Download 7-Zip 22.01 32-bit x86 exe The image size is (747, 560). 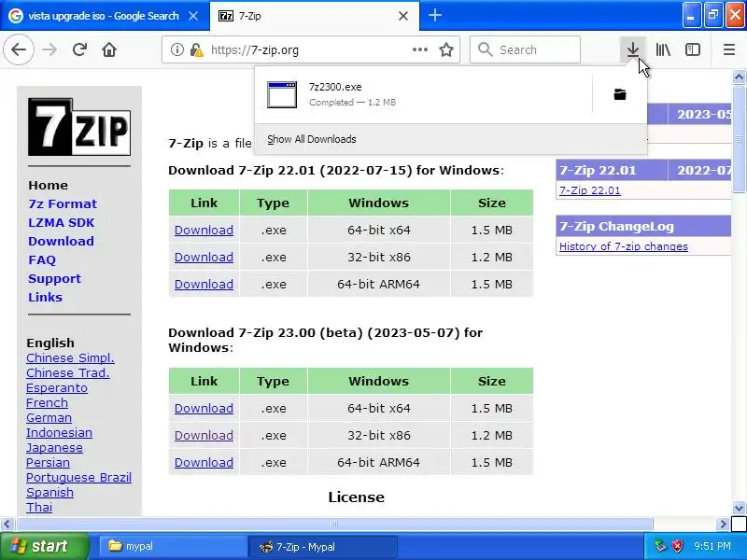click(x=204, y=258)
